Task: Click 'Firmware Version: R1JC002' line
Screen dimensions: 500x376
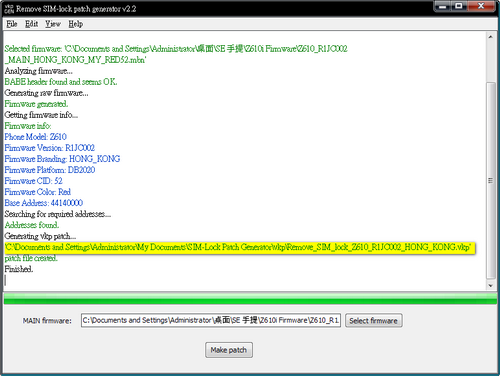Action: pyautogui.click(x=50, y=148)
